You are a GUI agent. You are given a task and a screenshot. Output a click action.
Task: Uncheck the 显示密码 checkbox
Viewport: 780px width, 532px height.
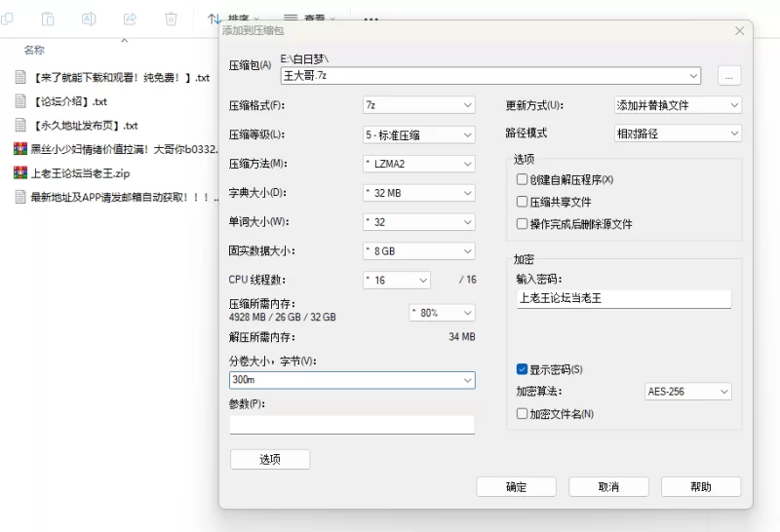523,369
